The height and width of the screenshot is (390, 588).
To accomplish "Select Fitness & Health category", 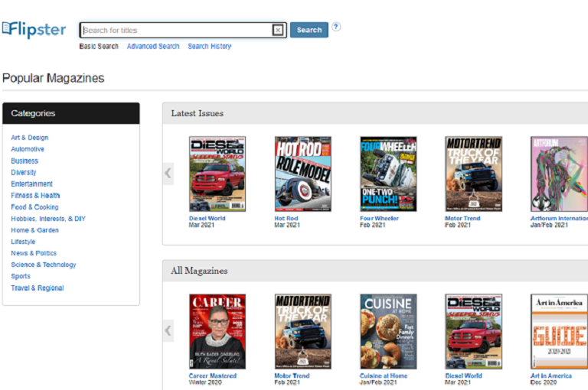I will [x=35, y=196].
